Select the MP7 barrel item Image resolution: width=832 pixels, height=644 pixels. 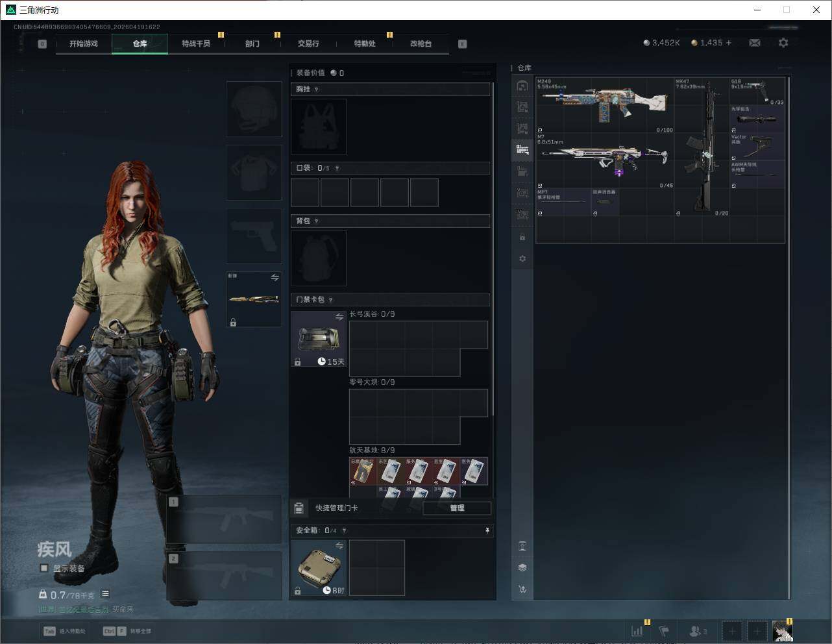[564, 203]
